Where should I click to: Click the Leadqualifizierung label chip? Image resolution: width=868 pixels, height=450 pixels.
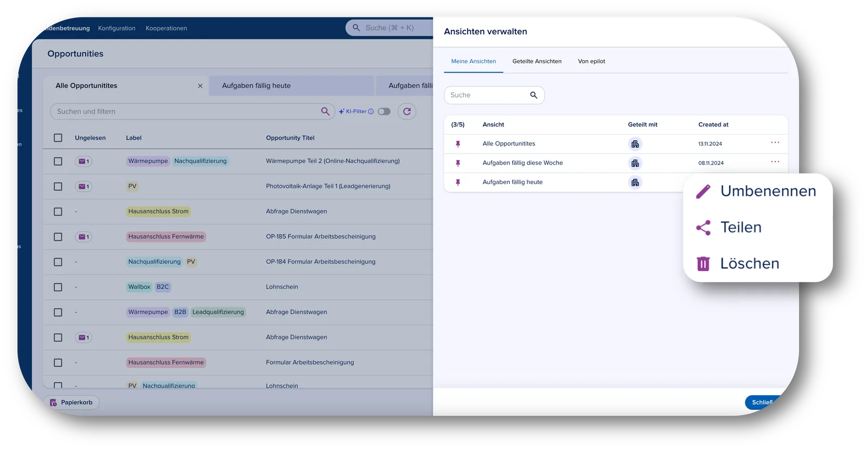click(x=218, y=312)
